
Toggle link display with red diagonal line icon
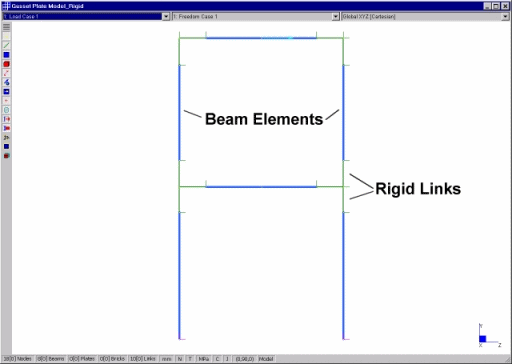(6, 73)
